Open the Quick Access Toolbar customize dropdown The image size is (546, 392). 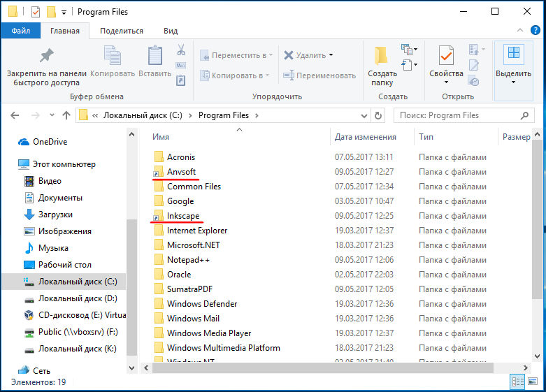64,13
